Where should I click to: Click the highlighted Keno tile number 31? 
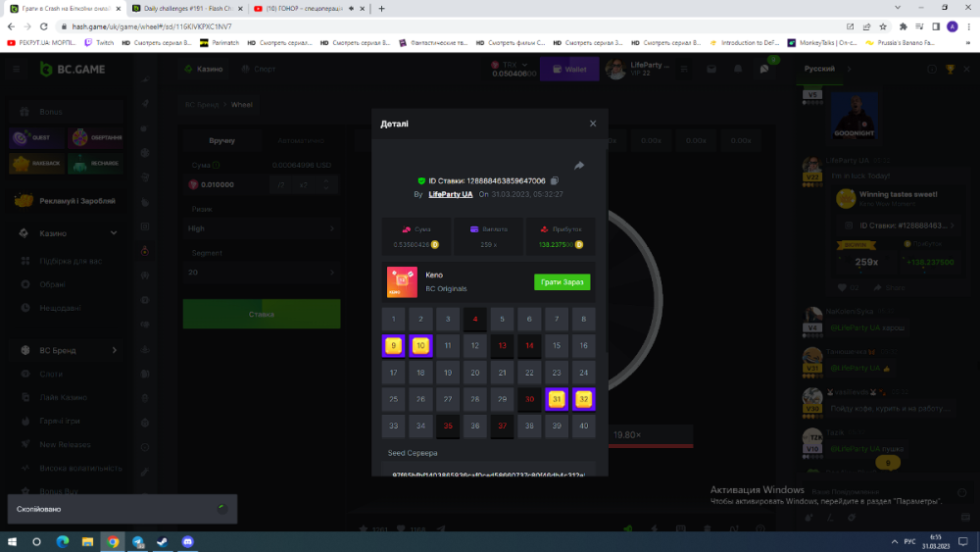coord(557,399)
